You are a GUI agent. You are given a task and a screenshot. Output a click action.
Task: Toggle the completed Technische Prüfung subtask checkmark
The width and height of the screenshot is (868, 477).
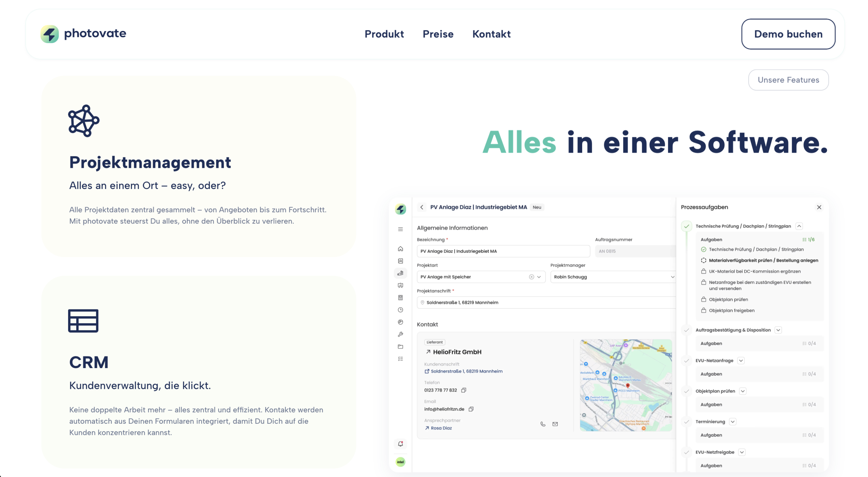point(703,250)
